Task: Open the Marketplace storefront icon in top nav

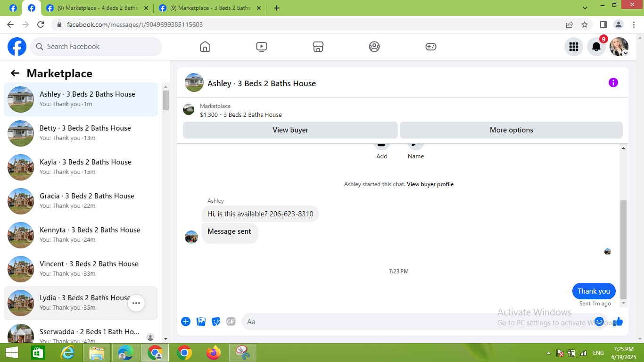Action: click(x=318, y=47)
